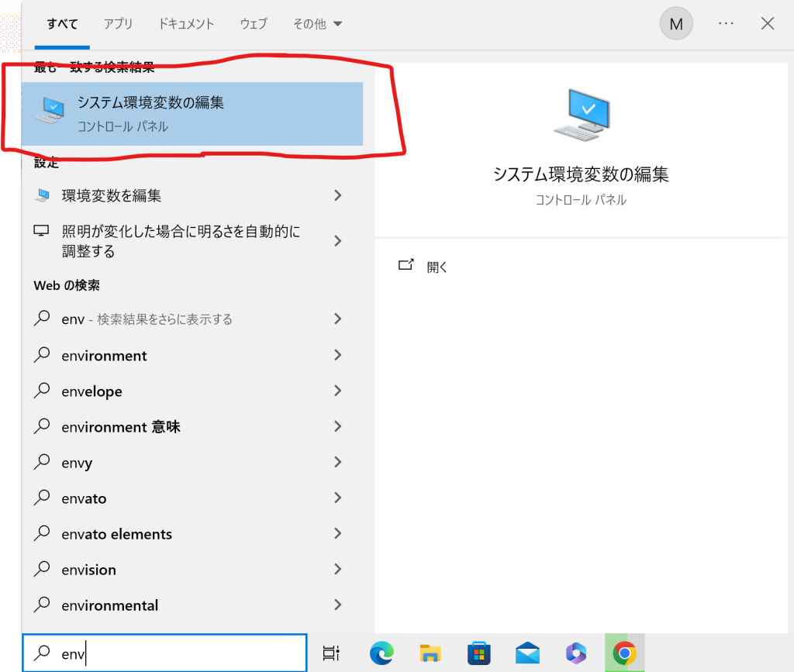The height and width of the screenshot is (672, 794).
Task: Open the Mail app taskbar icon
Action: tap(527, 653)
